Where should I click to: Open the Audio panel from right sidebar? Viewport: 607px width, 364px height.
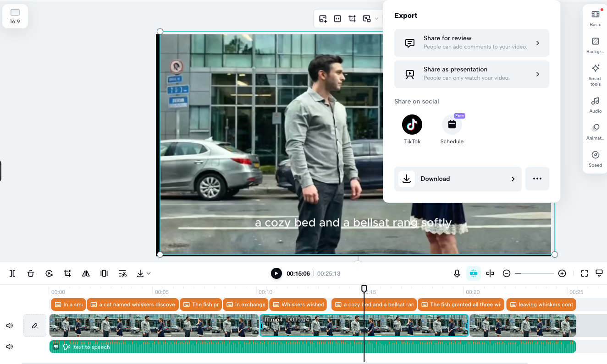(x=595, y=104)
